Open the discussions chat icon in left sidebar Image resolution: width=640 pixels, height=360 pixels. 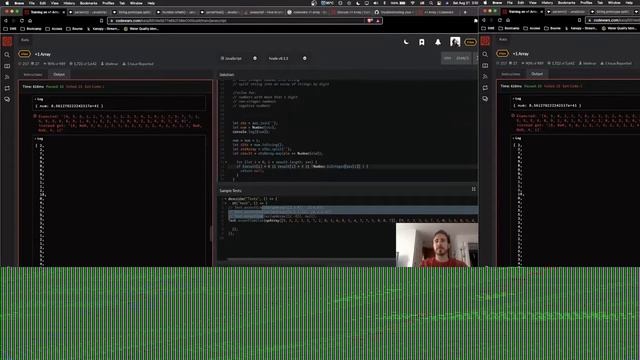pyautogui.click(x=7, y=99)
